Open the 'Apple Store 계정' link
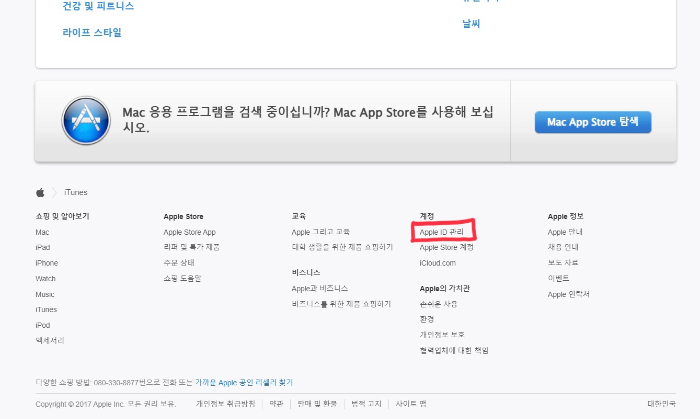700x419 pixels. [x=446, y=247]
